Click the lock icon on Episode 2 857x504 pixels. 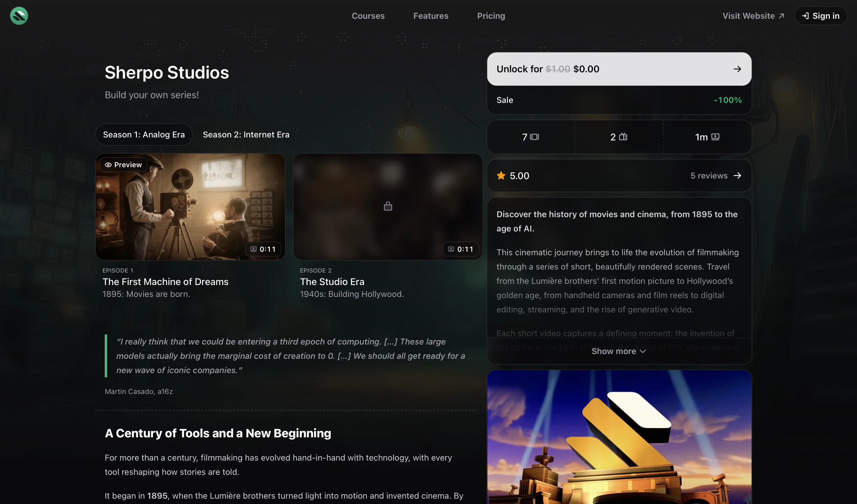[x=388, y=206]
